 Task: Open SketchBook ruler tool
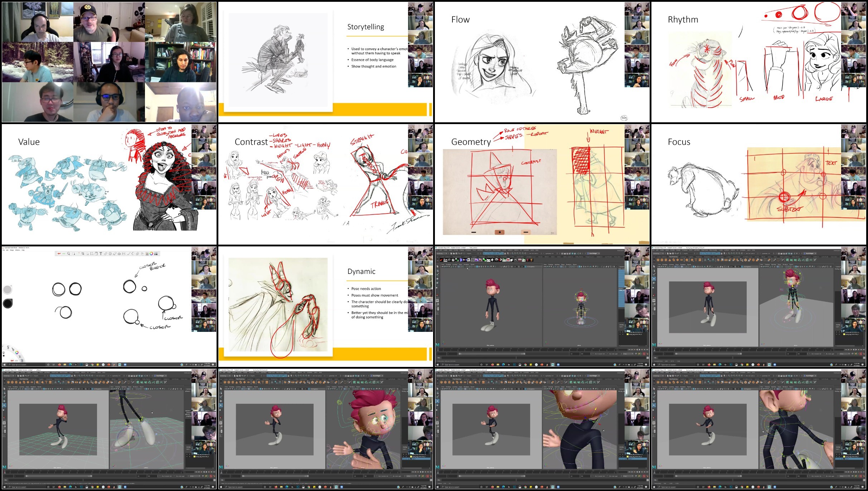[x=106, y=254]
